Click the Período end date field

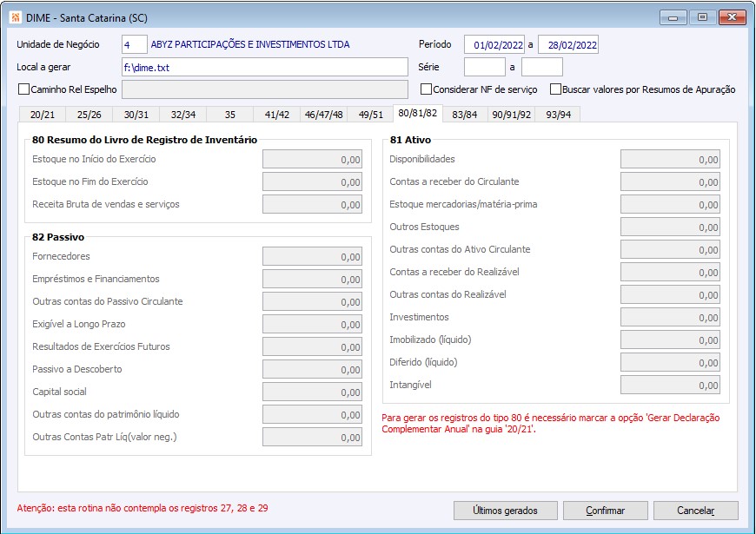[x=568, y=44]
